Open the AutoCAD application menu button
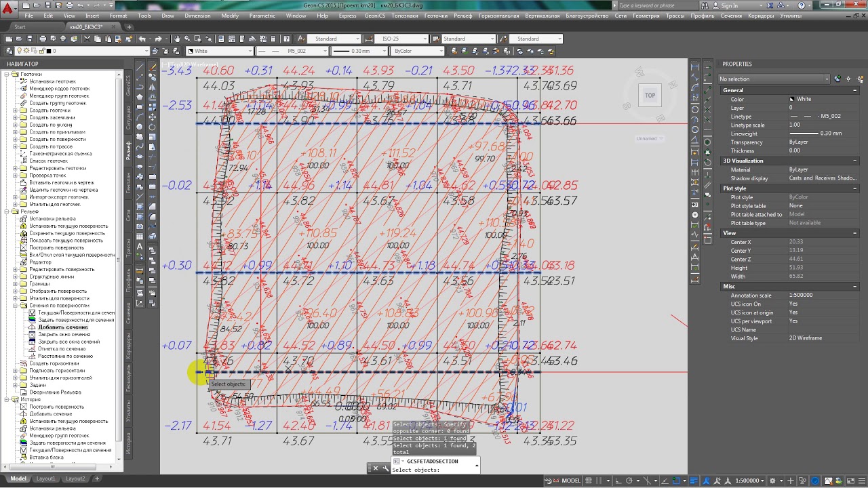The height and width of the screenshot is (488, 868). [x=9, y=8]
